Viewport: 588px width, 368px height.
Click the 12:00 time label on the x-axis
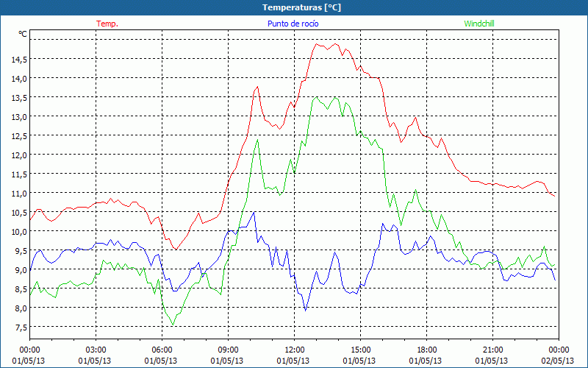coord(295,350)
